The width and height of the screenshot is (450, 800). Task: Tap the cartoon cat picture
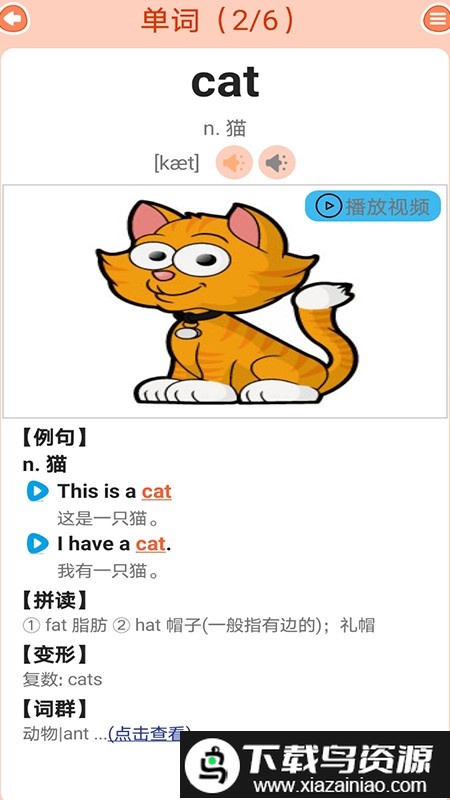coord(225,302)
